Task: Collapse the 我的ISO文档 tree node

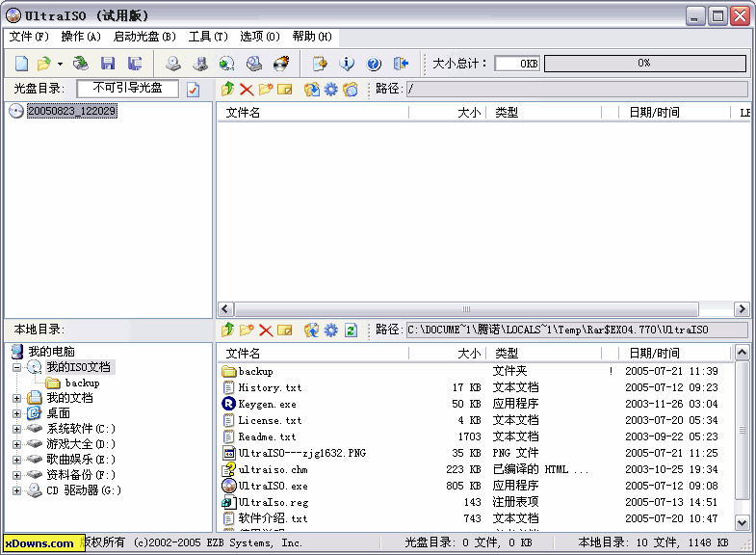Action: point(17,367)
